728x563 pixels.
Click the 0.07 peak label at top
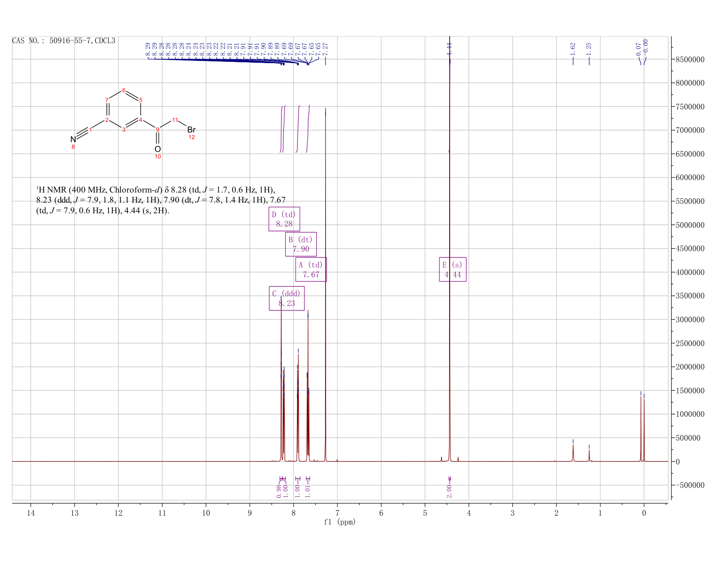[638, 49]
